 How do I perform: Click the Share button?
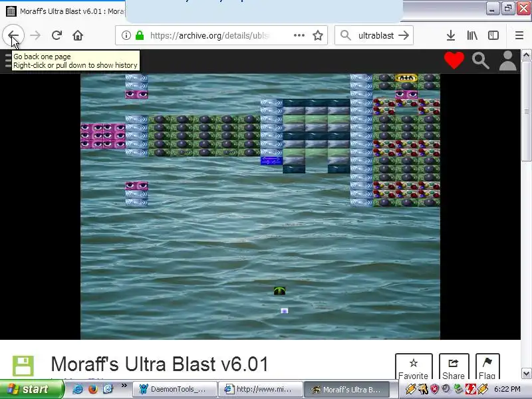[x=454, y=367]
